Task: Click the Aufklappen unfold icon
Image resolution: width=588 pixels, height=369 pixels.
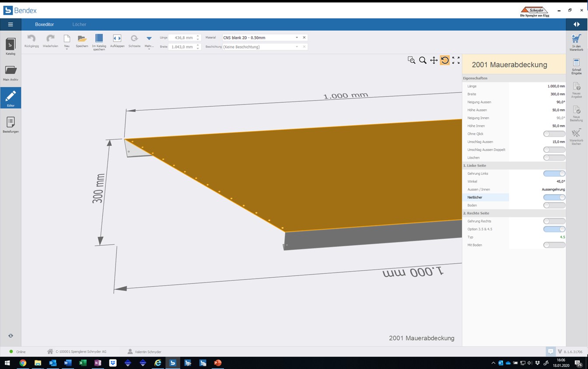Action: click(117, 39)
